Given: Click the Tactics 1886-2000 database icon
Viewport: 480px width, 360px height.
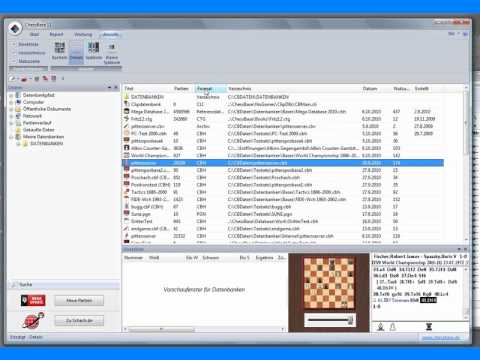Looking at the screenshot, I should tap(127, 192).
